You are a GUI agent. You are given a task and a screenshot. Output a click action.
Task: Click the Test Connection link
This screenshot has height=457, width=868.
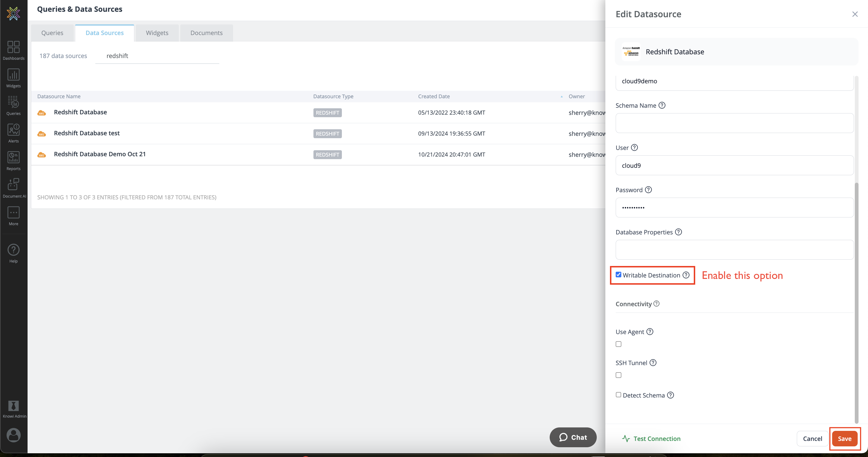(651, 438)
